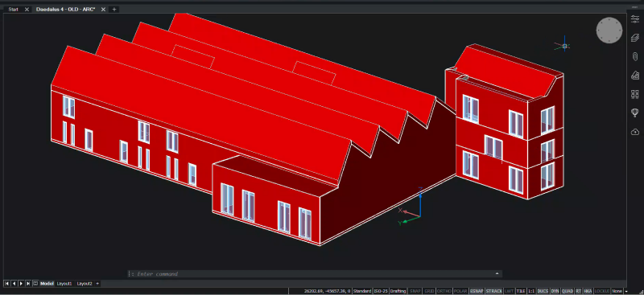
Task: Close the Daedalus 4 drawing tab
Action: point(103,9)
